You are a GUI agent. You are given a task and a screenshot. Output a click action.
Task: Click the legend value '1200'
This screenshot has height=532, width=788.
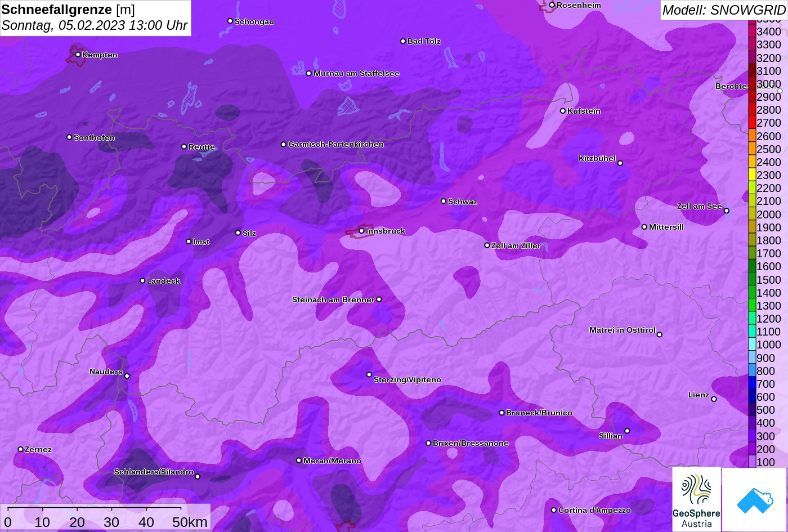pos(769,319)
